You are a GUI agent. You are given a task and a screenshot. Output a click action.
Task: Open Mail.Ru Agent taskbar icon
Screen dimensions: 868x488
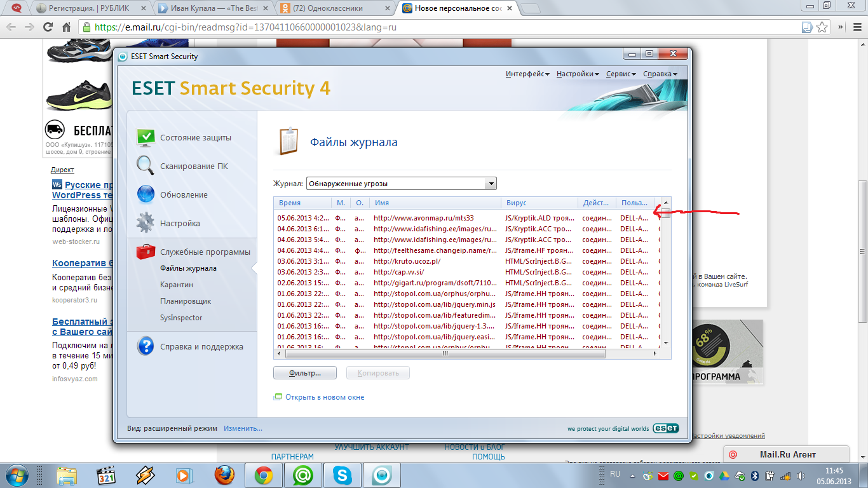click(x=303, y=475)
